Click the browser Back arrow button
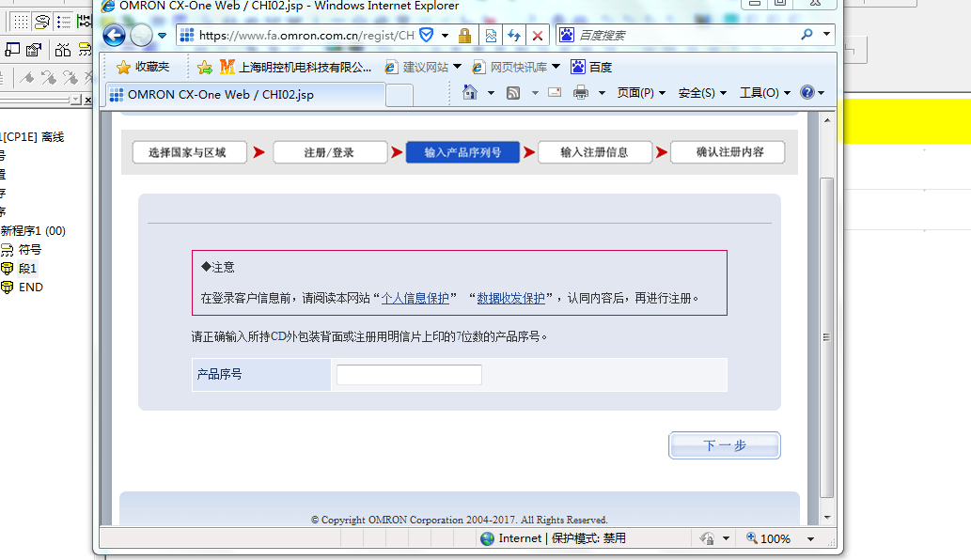 click(114, 36)
